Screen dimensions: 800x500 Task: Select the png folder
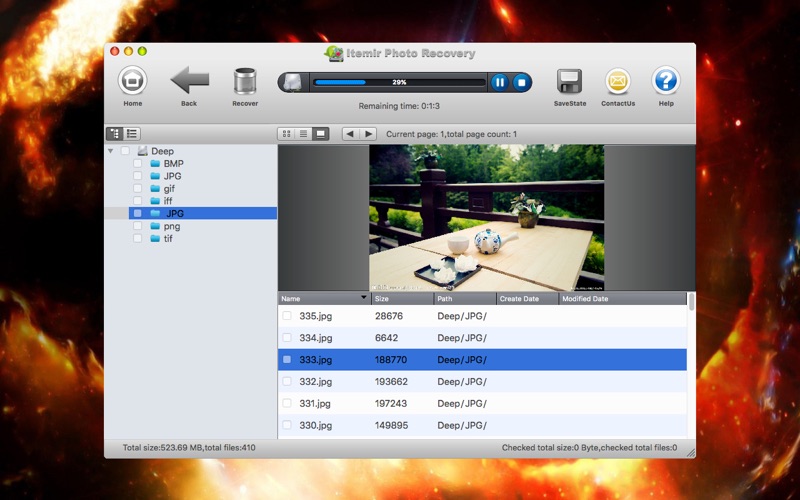pyautogui.click(x=171, y=226)
